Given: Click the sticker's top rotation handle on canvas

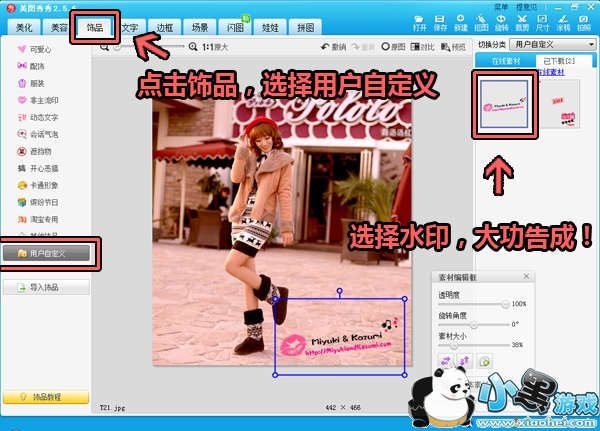Looking at the screenshot, I should pos(339,291).
